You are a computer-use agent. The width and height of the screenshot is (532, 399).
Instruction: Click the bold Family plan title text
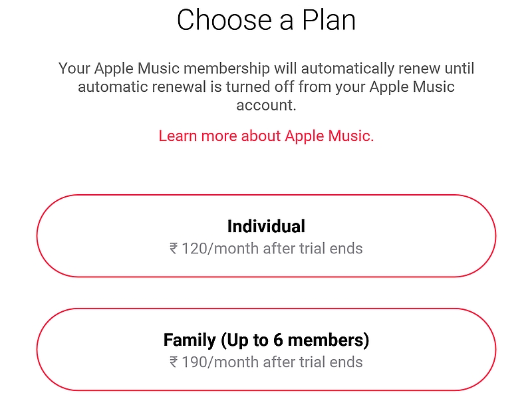(x=266, y=340)
